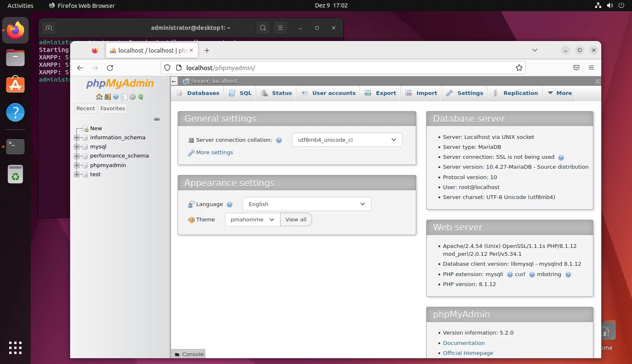Screen dimensions: 632x364
Task: Reload the navigation panel with the green refresh icon
Action: click(x=141, y=97)
